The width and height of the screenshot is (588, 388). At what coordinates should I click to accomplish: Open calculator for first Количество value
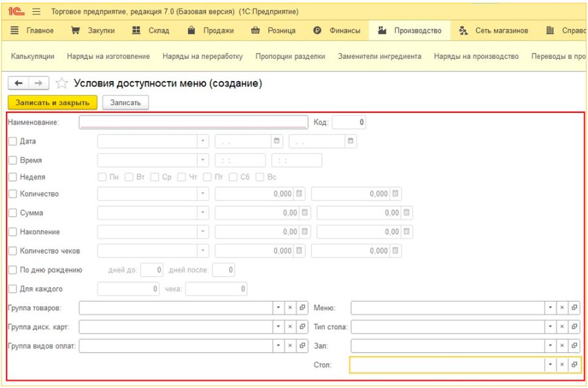(299, 194)
